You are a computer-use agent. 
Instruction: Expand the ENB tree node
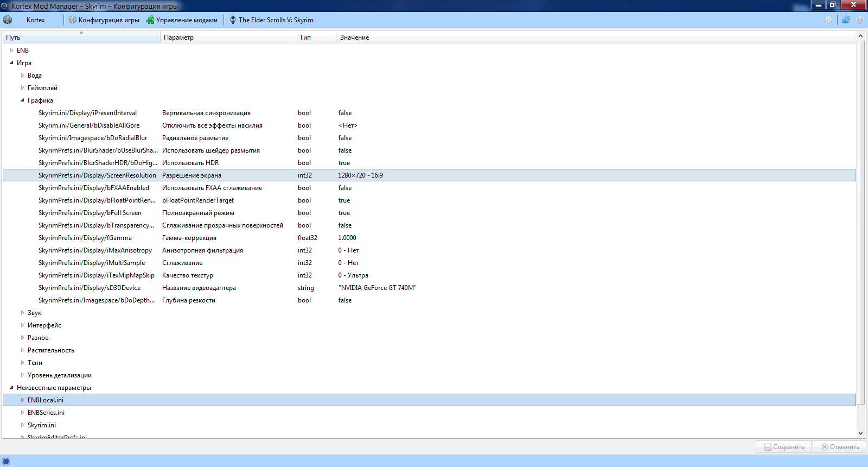point(11,51)
